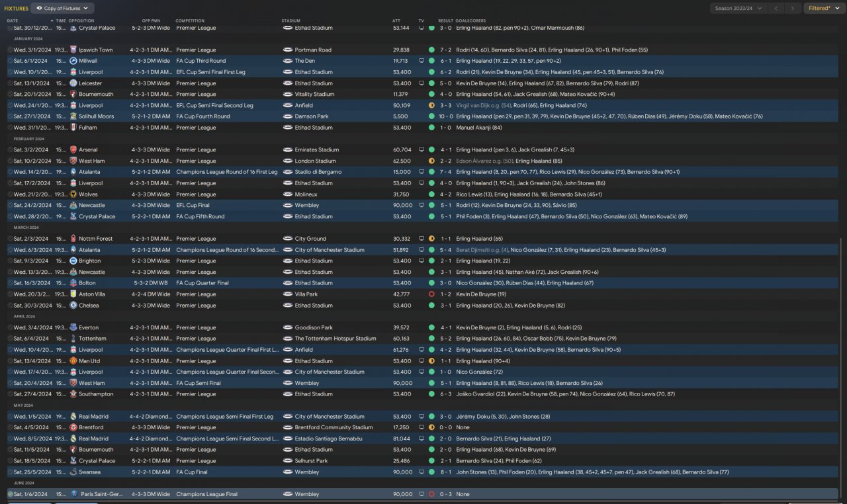Click the 10 - 0 result against Solihull Moors

coord(445,116)
